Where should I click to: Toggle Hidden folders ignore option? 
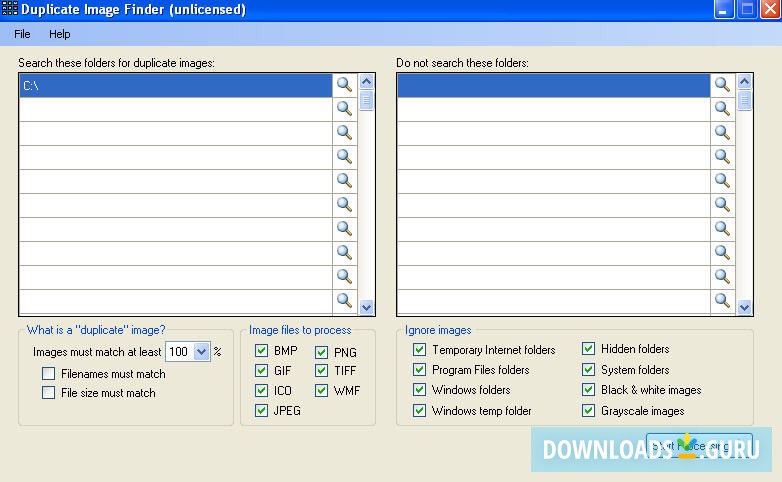click(588, 348)
